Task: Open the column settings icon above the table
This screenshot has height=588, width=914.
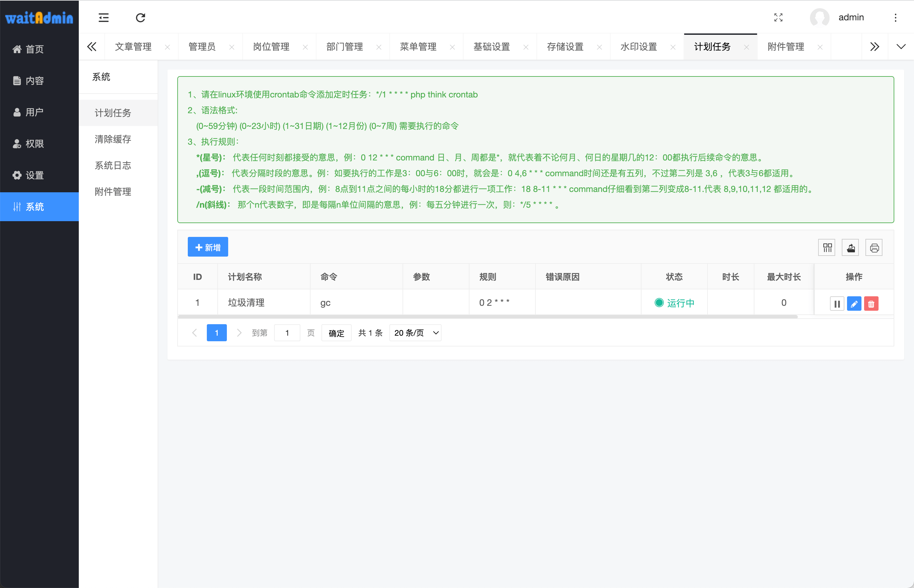Action: coord(827,247)
